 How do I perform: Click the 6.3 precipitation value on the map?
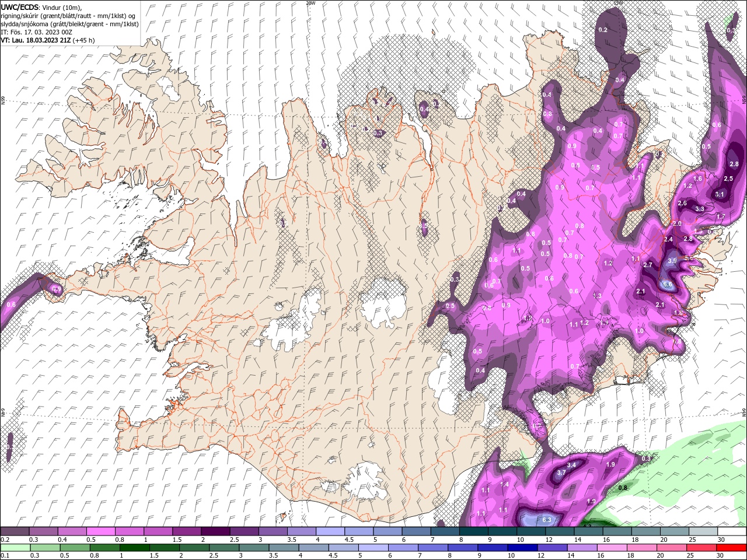pyautogui.click(x=547, y=520)
